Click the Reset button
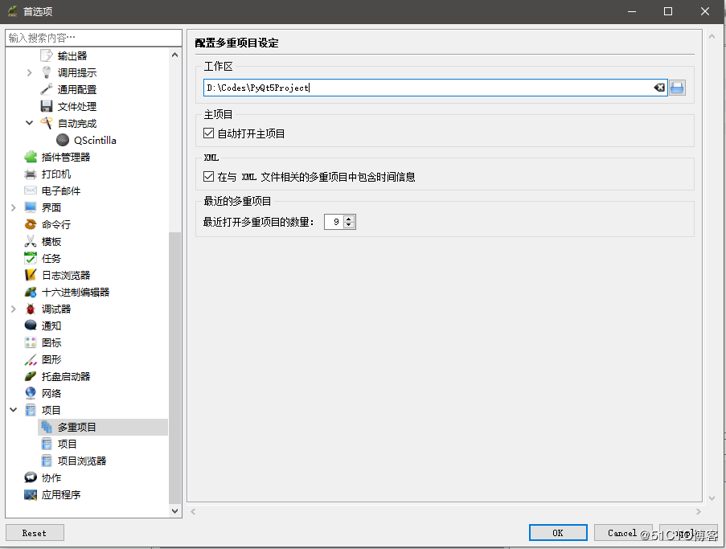 click(x=34, y=533)
